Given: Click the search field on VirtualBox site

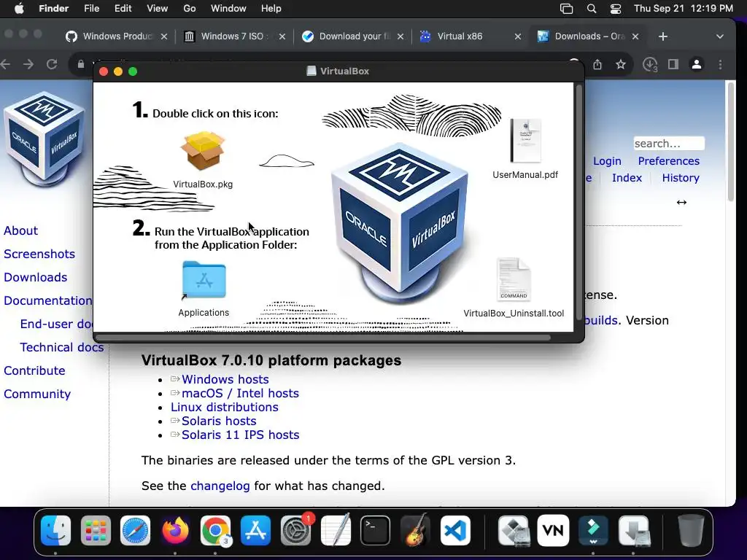Looking at the screenshot, I should 669,144.
